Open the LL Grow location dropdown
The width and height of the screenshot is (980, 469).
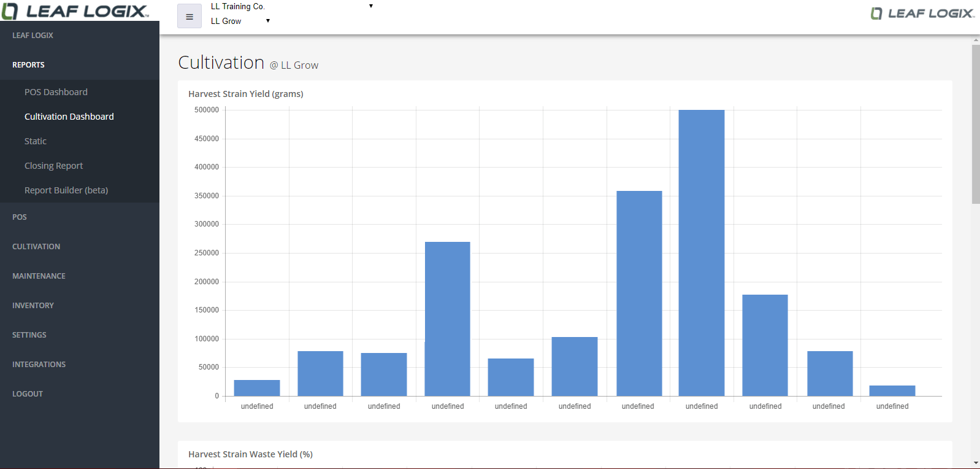coord(240,21)
